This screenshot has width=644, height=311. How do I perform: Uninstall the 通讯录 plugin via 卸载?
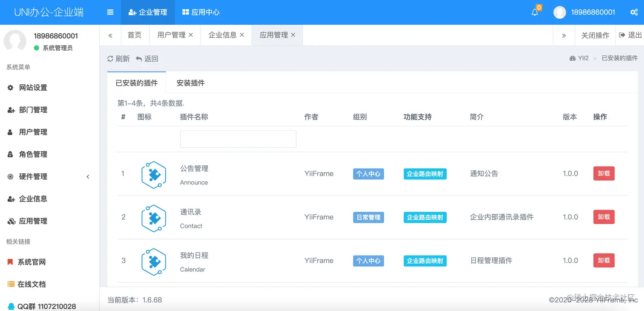604,217
